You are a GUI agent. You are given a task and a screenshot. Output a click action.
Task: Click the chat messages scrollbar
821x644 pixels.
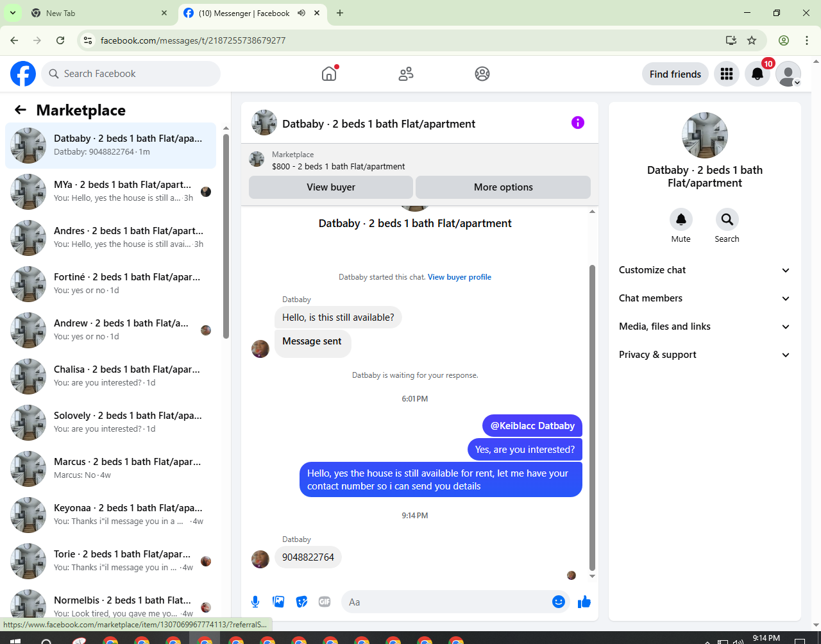[592, 417]
